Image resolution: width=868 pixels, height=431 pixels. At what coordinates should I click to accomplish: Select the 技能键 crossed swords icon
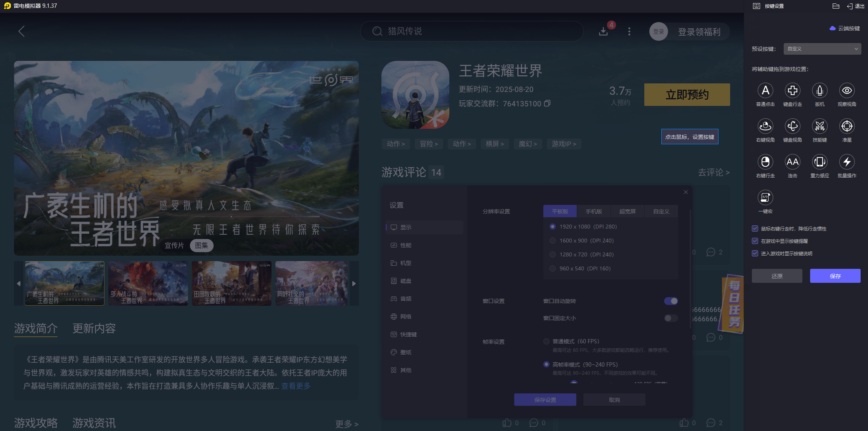(819, 126)
